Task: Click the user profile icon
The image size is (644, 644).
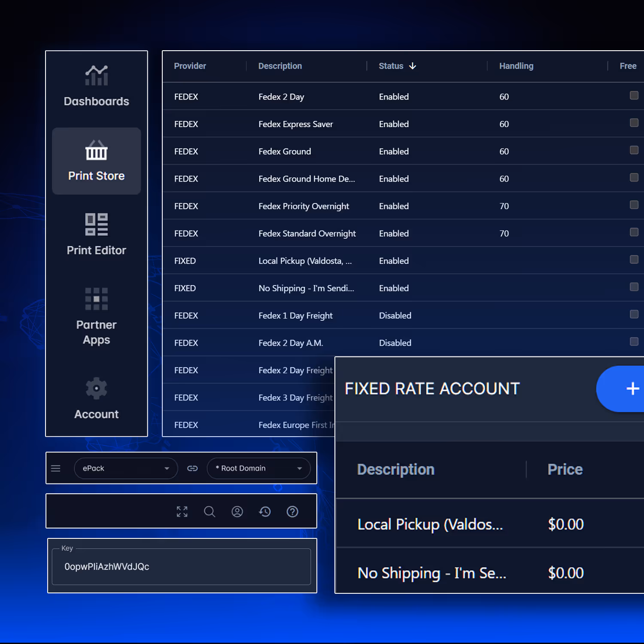Action: click(x=237, y=511)
